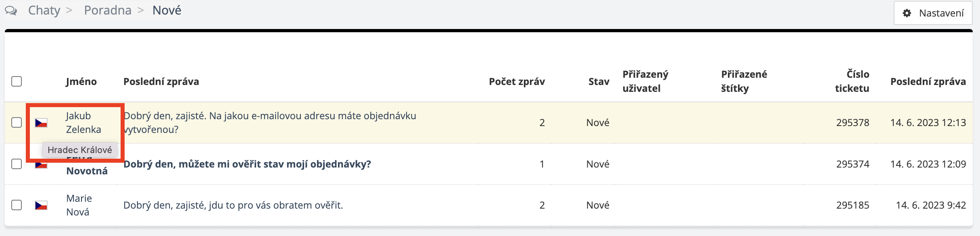Toggle the select-all checkbox in table header
Screen dimensions: 980x236
[17, 81]
